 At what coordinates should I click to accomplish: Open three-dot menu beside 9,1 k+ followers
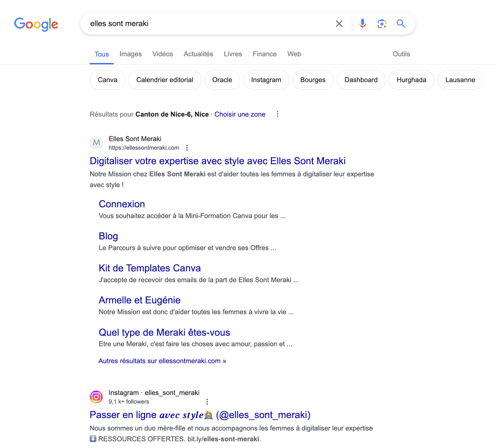click(x=207, y=402)
